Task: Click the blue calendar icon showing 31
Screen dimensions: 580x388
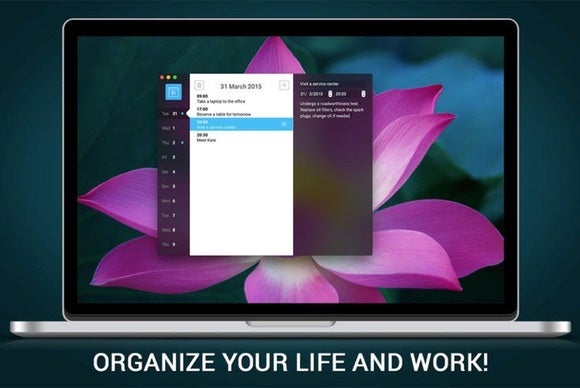Action: click(173, 92)
